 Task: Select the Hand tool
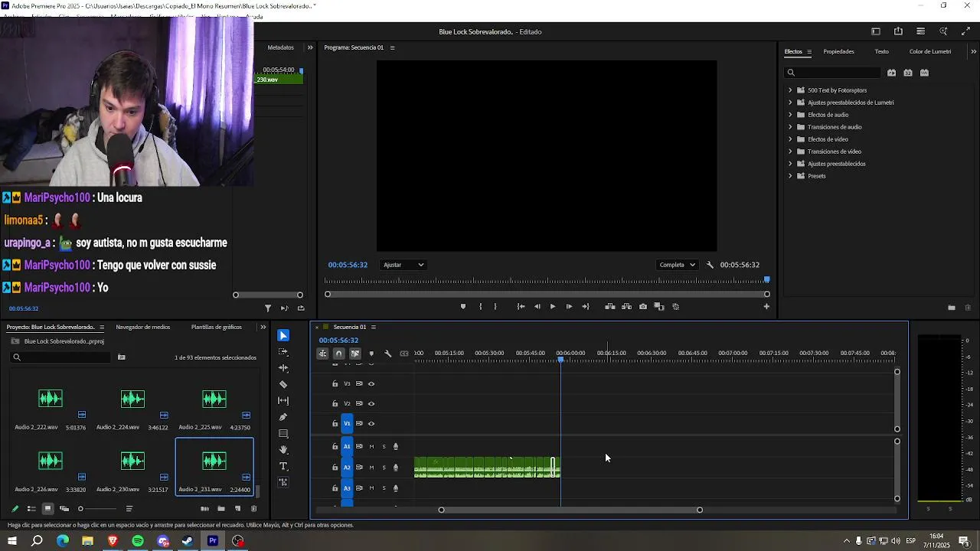(x=283, y=449)
